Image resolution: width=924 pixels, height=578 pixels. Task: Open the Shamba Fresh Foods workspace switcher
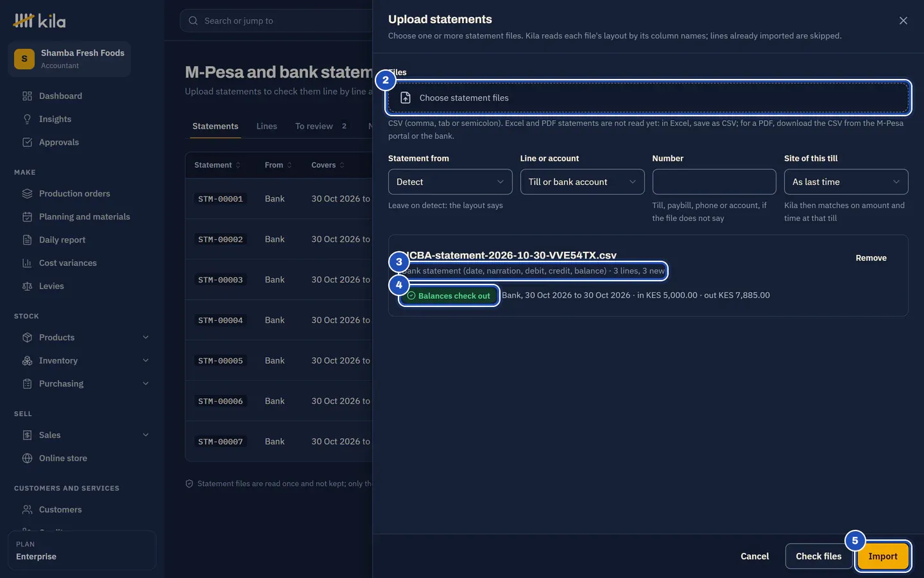click(69, 59)
